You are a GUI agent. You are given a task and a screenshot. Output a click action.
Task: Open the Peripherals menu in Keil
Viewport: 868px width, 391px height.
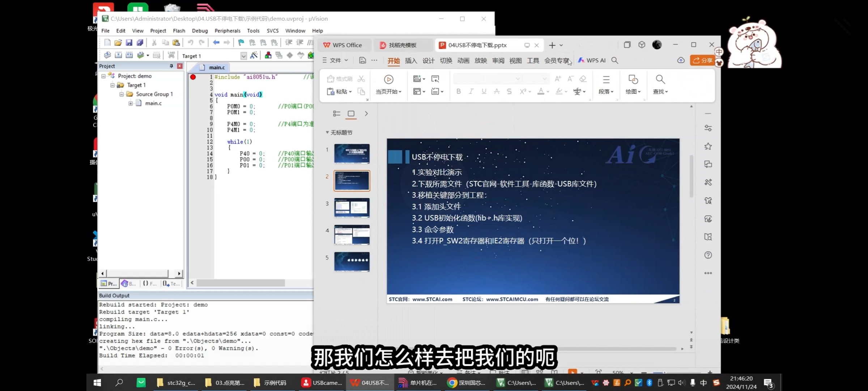[227, 31]
